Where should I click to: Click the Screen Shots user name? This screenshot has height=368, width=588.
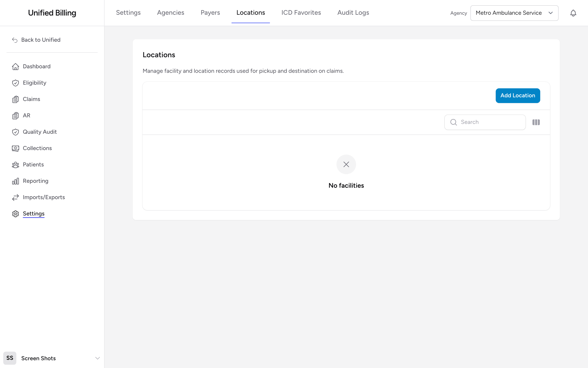click(x=38, y=358)
